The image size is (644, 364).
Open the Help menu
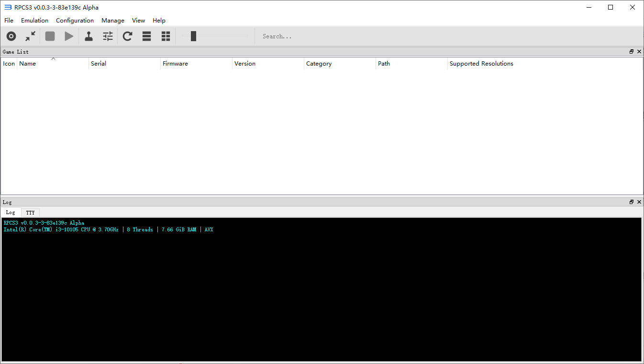(159, 21)
